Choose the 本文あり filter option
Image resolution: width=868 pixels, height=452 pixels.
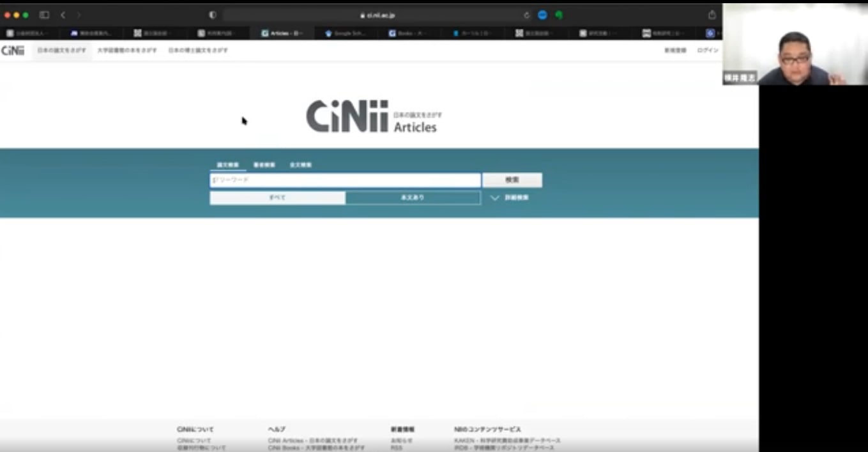tap(413, 198)
